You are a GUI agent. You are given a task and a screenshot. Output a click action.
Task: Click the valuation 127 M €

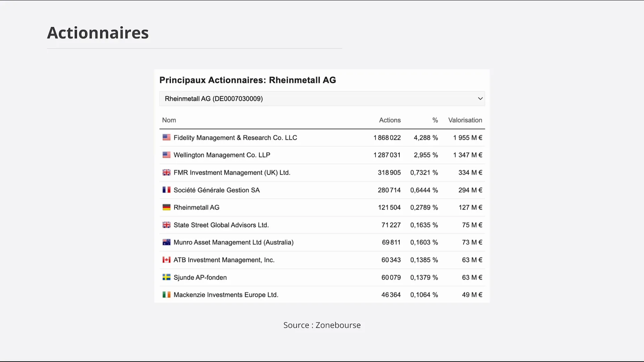click(470, 208)
